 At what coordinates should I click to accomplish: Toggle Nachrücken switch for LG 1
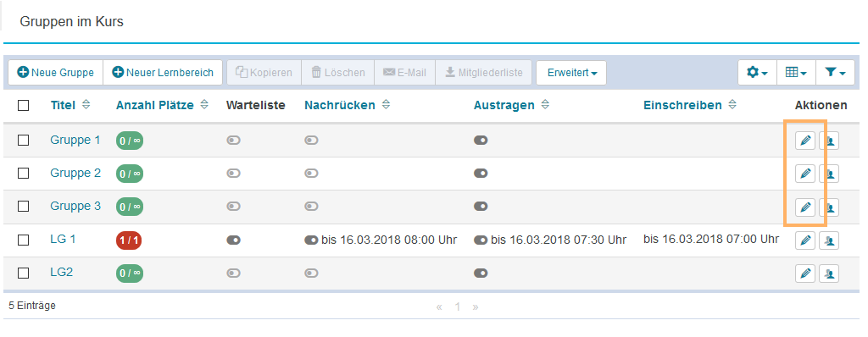tap(311, 240)
